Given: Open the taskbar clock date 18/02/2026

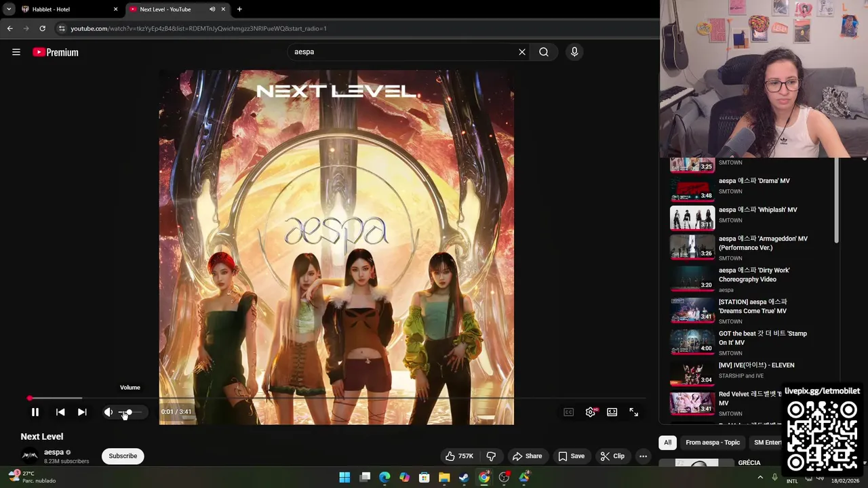Looking at the screenshot, I should click(845, 481).
